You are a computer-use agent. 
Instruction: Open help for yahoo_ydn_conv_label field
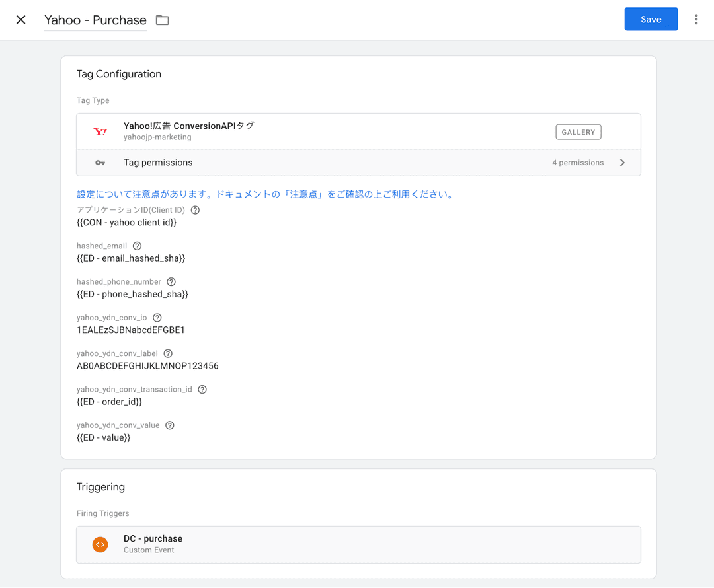click(x=167, y=353)
